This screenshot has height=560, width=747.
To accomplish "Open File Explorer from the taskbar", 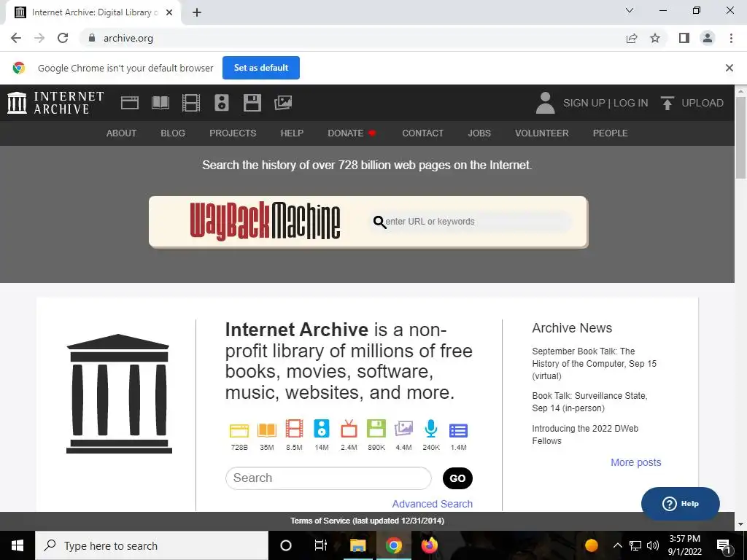I will coord(357,545).
